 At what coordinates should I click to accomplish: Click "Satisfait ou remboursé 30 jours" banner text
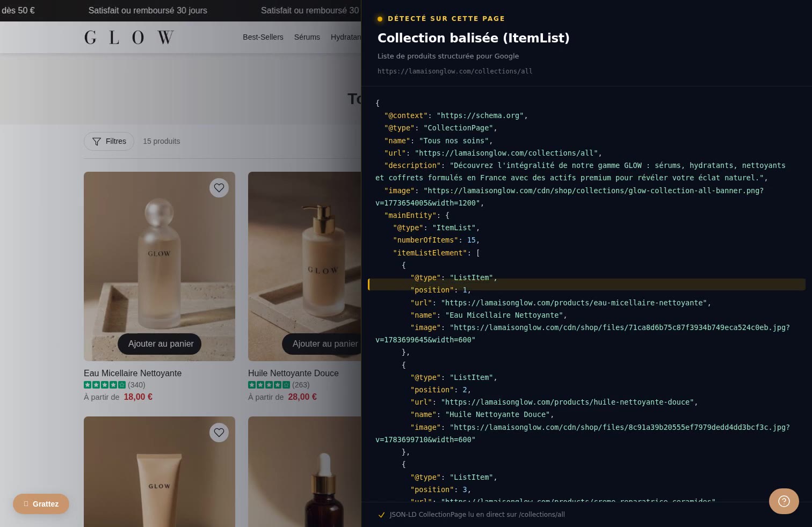point(148,11)
